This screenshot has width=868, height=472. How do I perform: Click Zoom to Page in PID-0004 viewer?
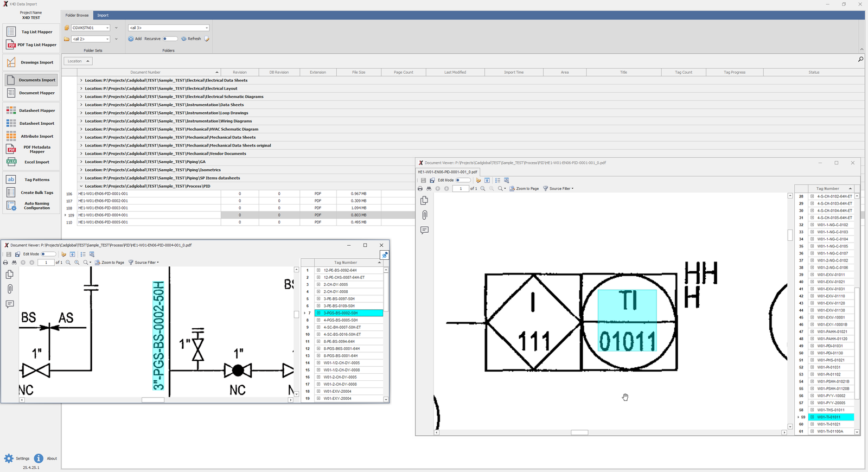110,263
